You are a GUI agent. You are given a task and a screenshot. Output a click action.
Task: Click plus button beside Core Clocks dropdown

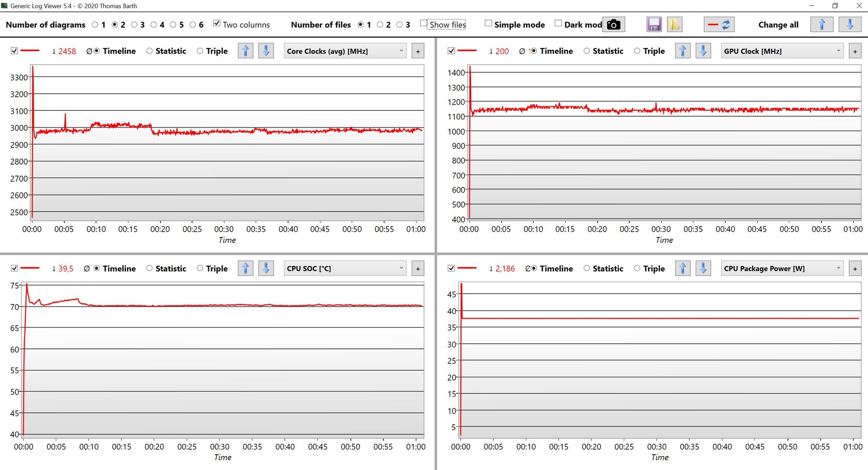tap(418, 52)
